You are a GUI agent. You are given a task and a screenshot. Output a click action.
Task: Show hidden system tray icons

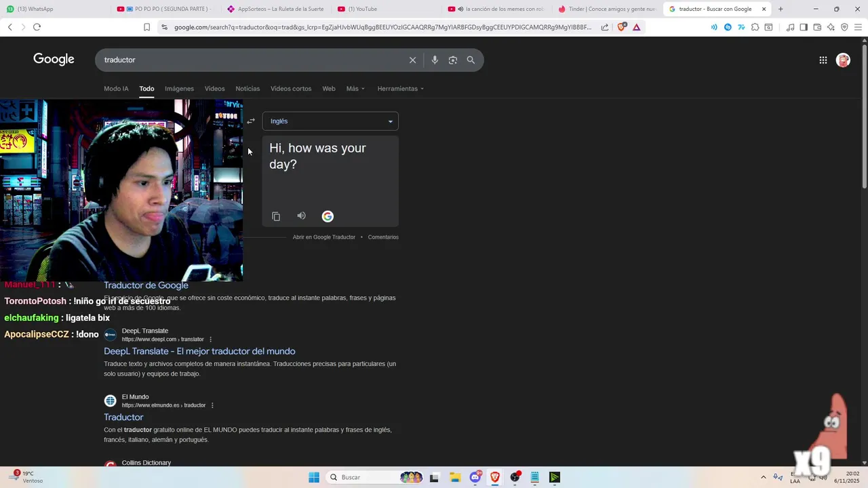(x=763, y=477)
